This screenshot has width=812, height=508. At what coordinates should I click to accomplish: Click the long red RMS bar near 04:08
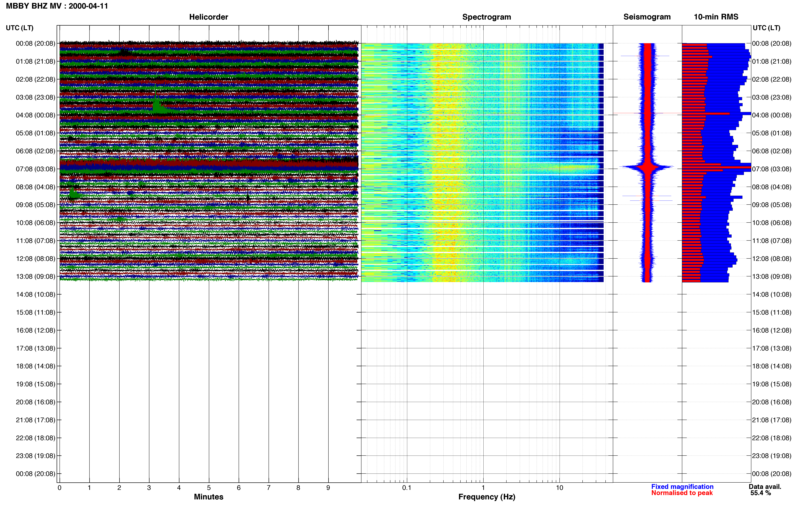pos(706,113)
